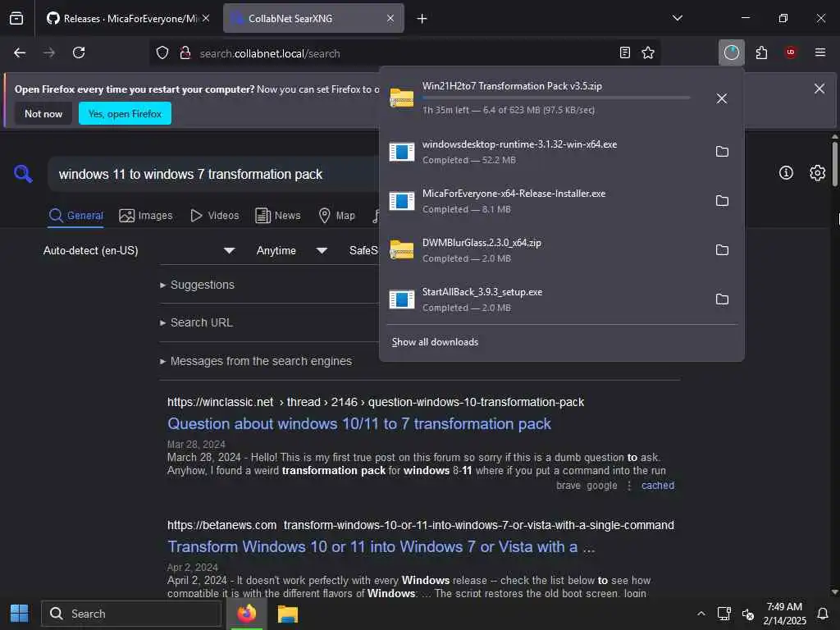Focus the SearXNG search query field
The width and height of the screenshot is (840, 630).
point(214,174)
